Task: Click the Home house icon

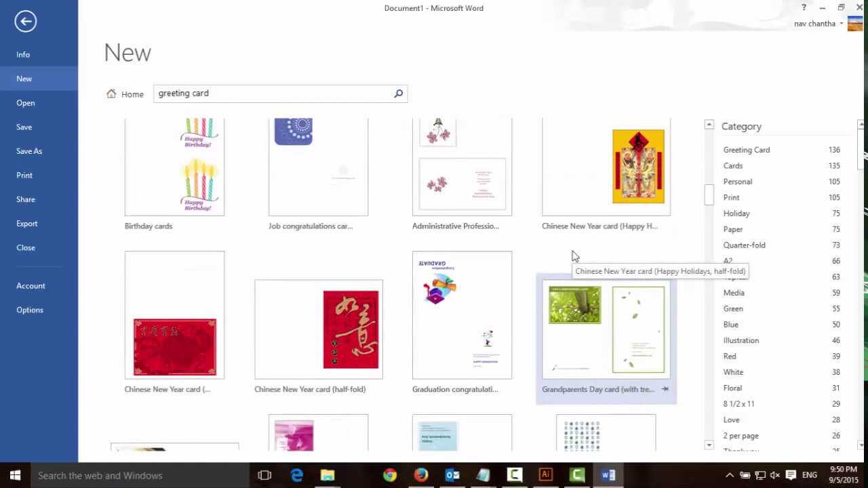Action: 111,94
